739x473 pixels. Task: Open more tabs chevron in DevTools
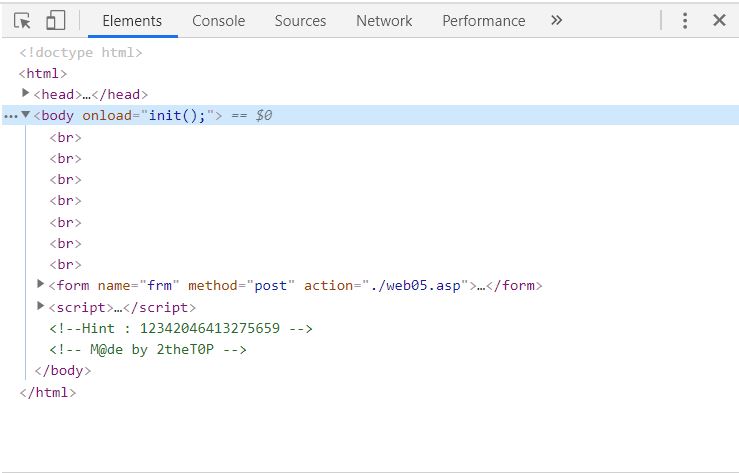[x=557, y=20]
